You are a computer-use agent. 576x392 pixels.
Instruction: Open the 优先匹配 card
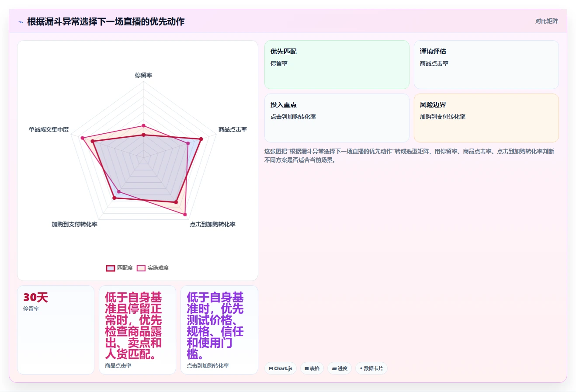(337, 65)
